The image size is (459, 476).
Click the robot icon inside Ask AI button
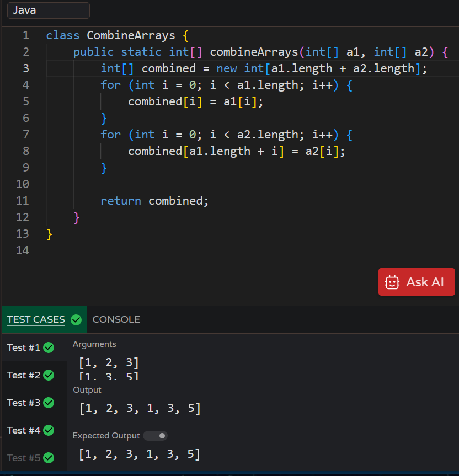click(392, 281)
